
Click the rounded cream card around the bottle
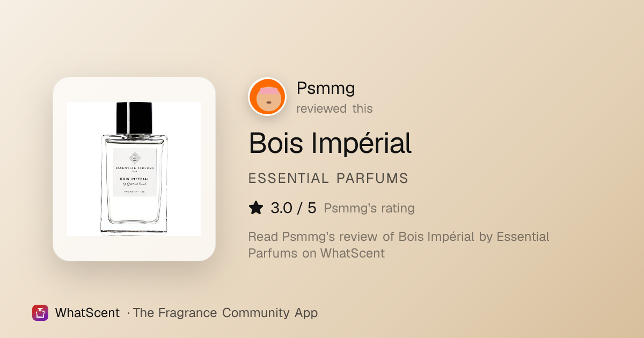coord(134,169)
